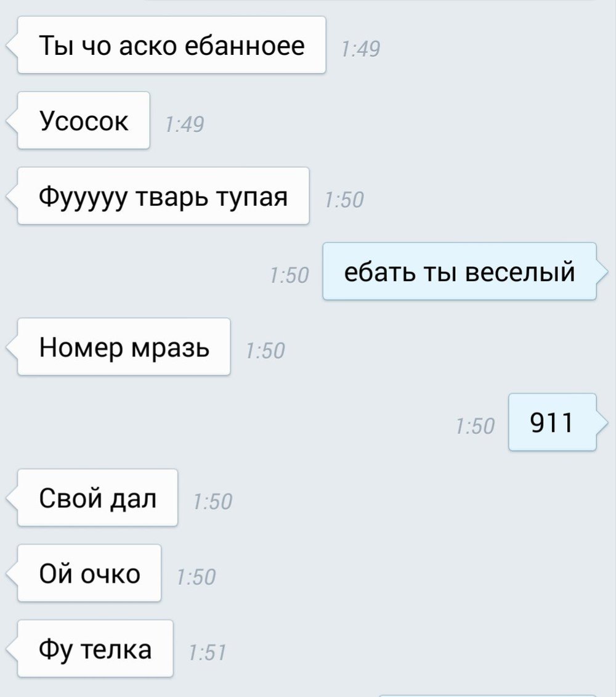Select the outgoing "911" message
This screenshot has height=697, width=616.
[x=552, y=422]
